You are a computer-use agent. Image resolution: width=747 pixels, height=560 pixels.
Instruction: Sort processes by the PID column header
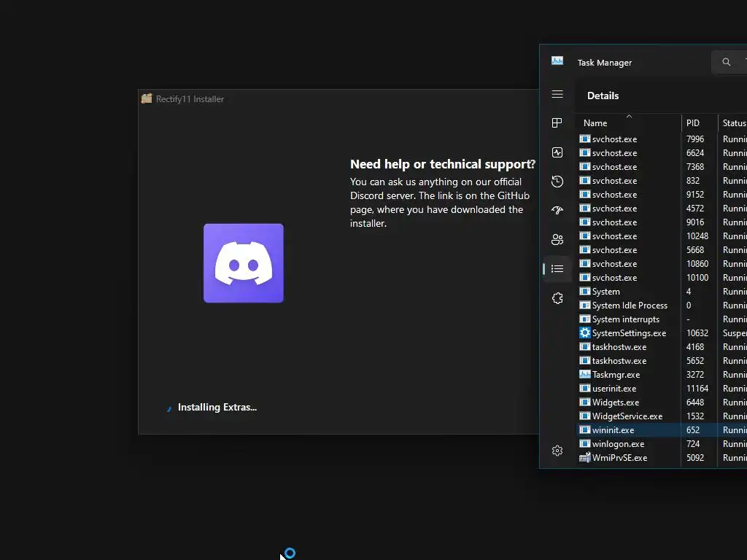tap(700, 122)
